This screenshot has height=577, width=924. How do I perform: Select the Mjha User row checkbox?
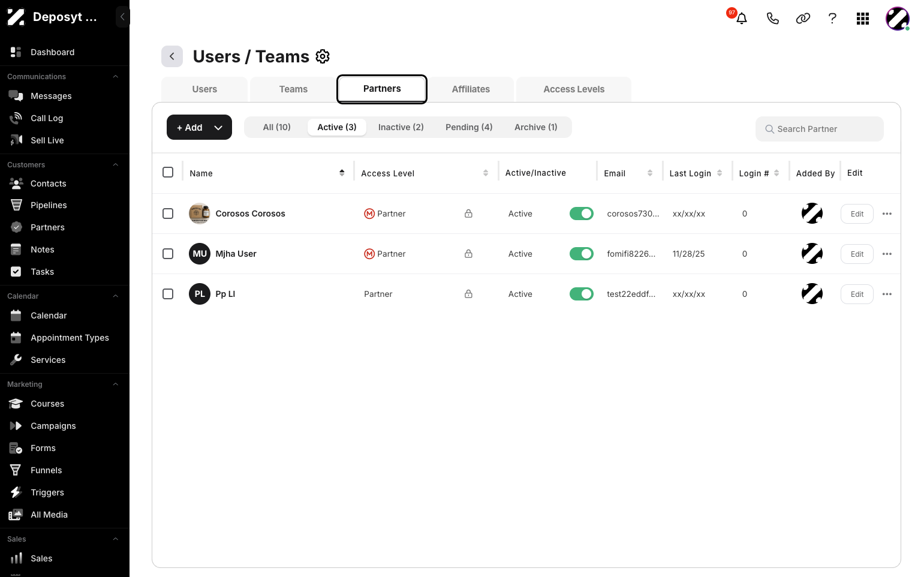(x=168, y=254)
